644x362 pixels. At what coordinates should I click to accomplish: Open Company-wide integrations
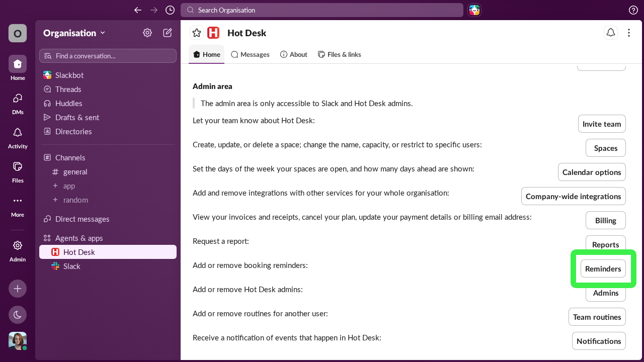pos(574,196)
